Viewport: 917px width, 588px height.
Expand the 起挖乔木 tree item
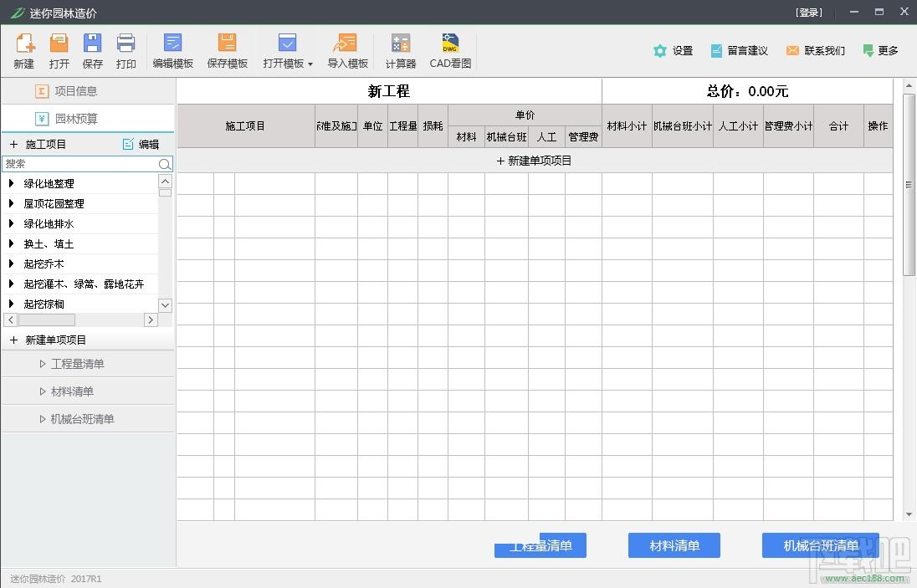tap(12, 263)
